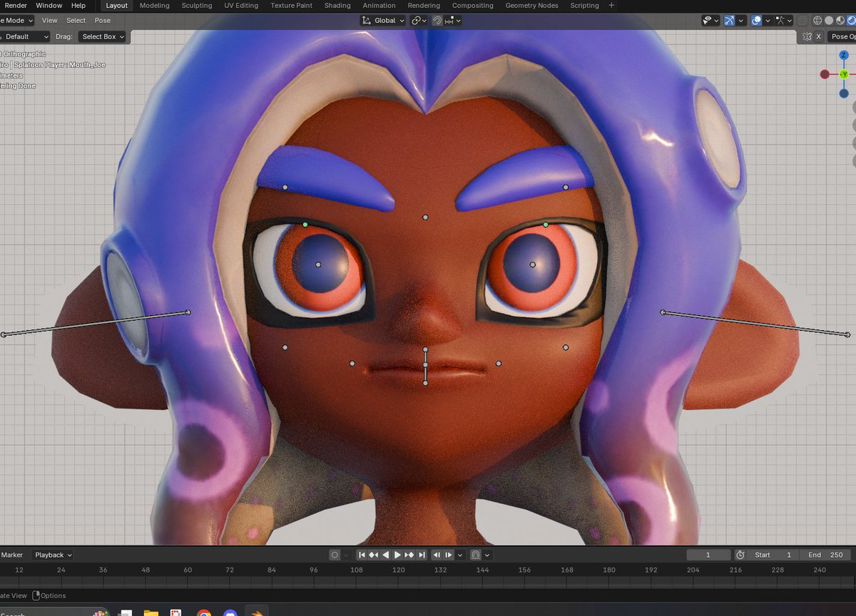Click the Z axis on navigation gizmo
Image resolution: width=856 pixels, height=616 pixels.
pos(844,54)
